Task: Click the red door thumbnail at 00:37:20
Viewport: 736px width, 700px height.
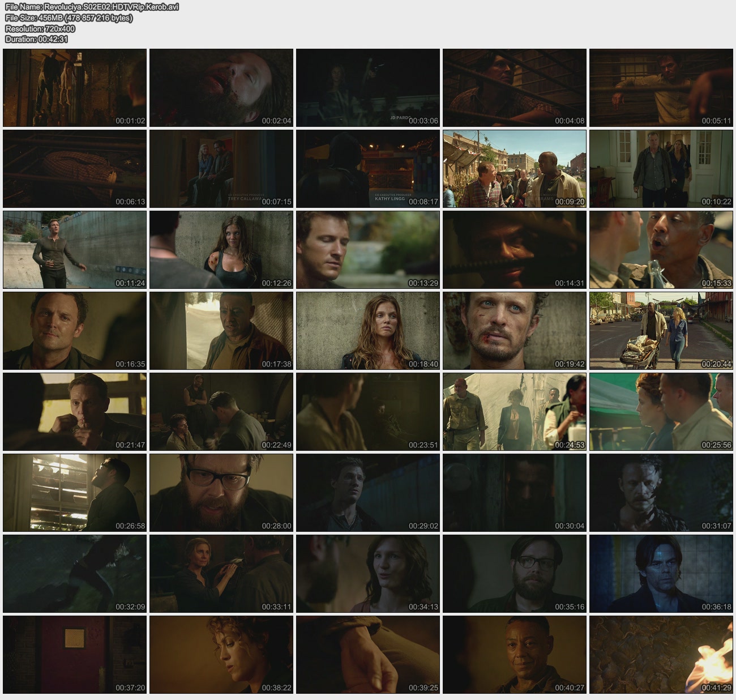Action: click(x=75, y=655)
